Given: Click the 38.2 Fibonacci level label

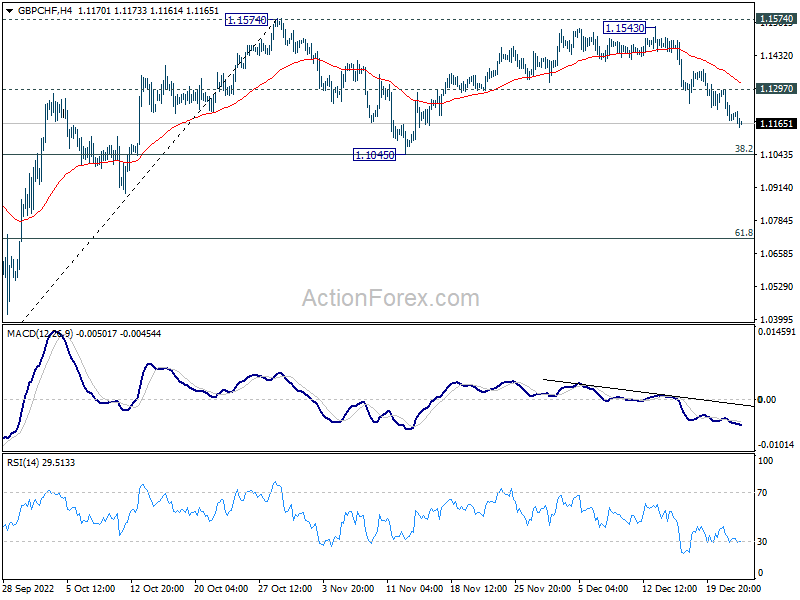Looking at the screenshot, I should tap(743, 149).
